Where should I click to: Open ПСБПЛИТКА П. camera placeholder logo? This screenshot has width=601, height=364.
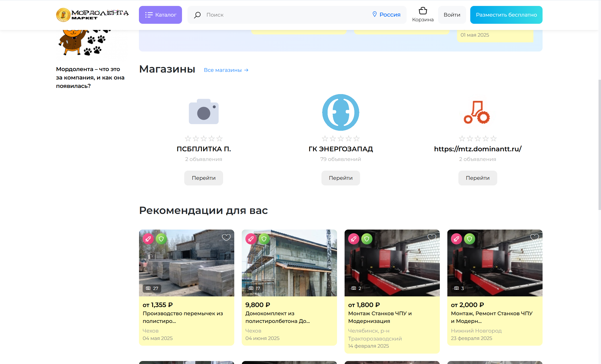point(204,112)
